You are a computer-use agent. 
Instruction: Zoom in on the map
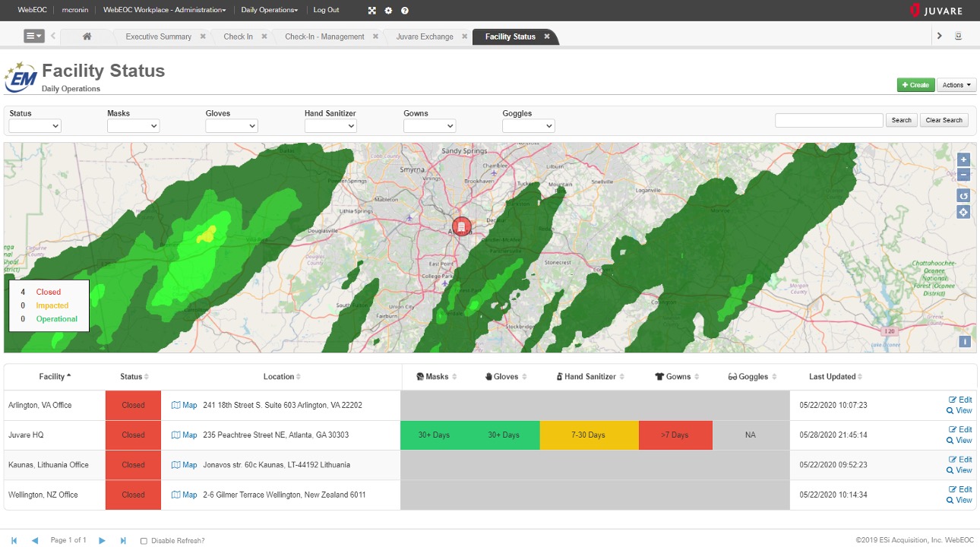pos(963,160)
